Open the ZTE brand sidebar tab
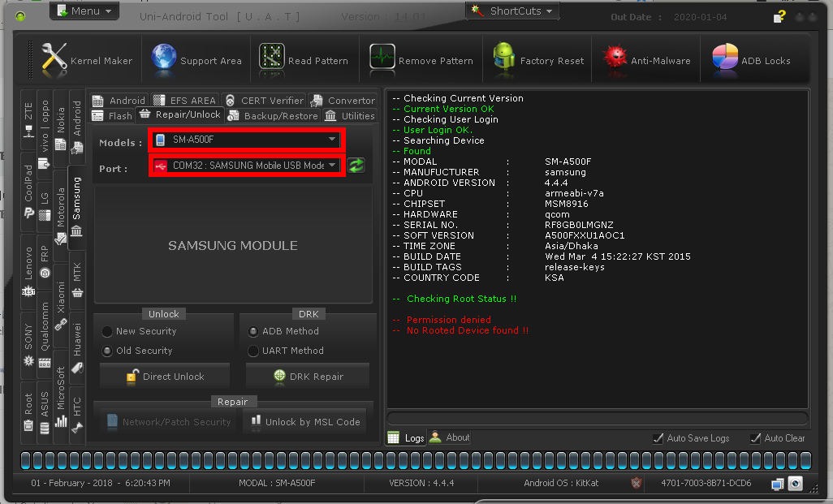The width and height of the screenshot is (833, 504). point(28,120)
